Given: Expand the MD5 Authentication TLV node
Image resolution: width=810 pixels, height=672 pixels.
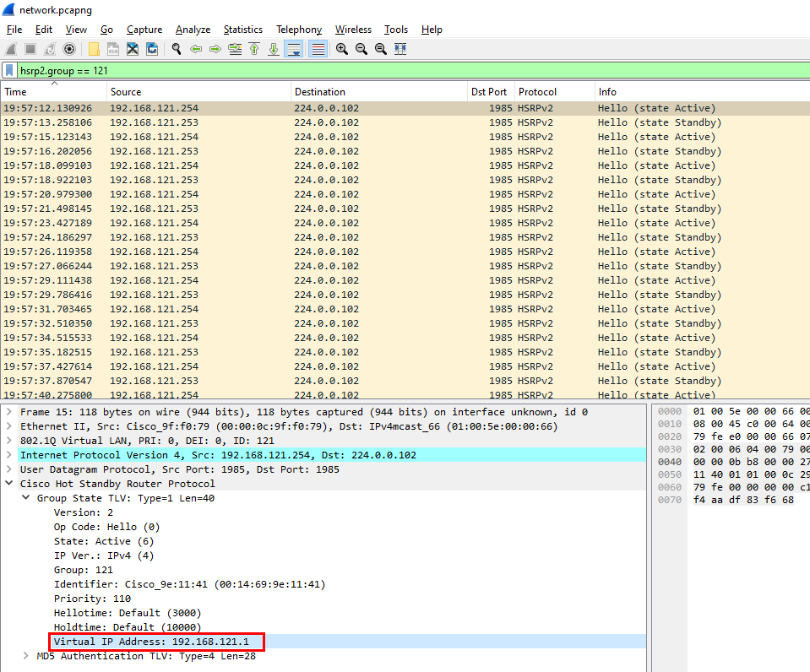Looking at the screenshot, I should pyautogui.click(x=25, y=656).
